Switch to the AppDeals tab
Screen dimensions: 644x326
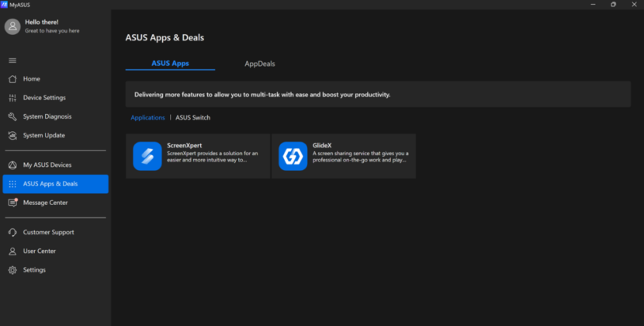click(x=260, y=64)
